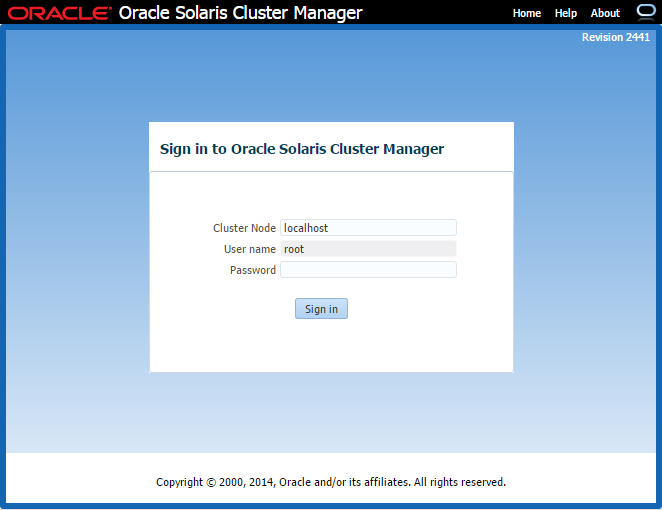Click the User name label
Viewport: 662px width, 510px height.
click(250, 249)
